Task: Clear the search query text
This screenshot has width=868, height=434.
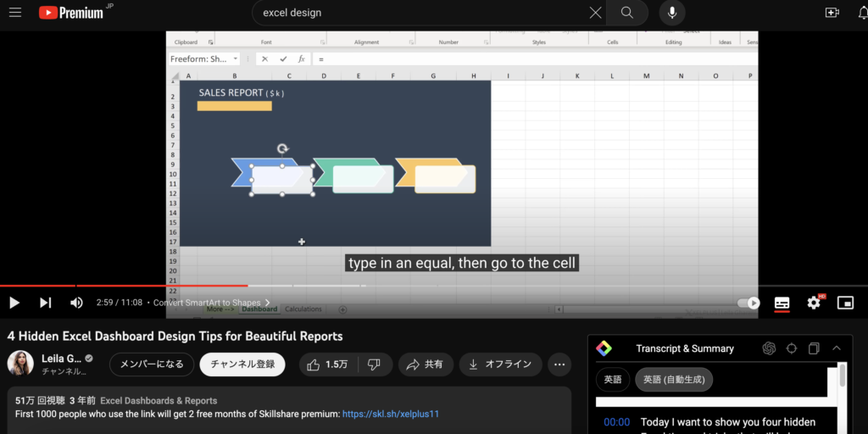Action: [x=595, y=13]
